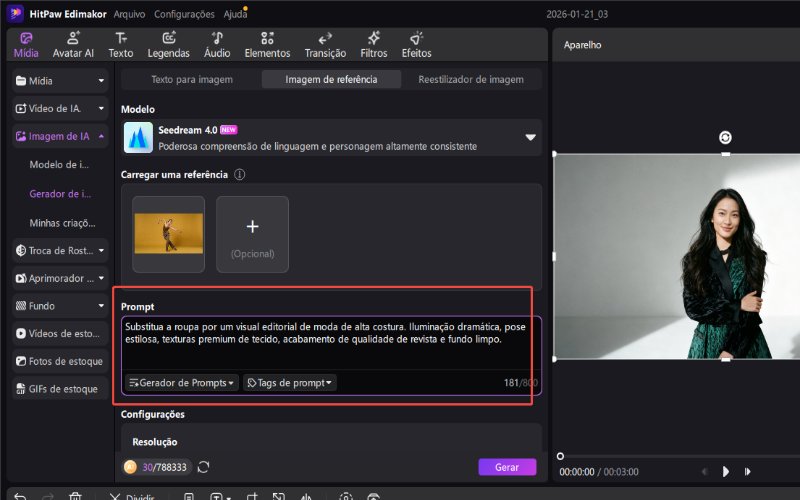Step to the next frame
800x500 pixels.
coord(747,471)
